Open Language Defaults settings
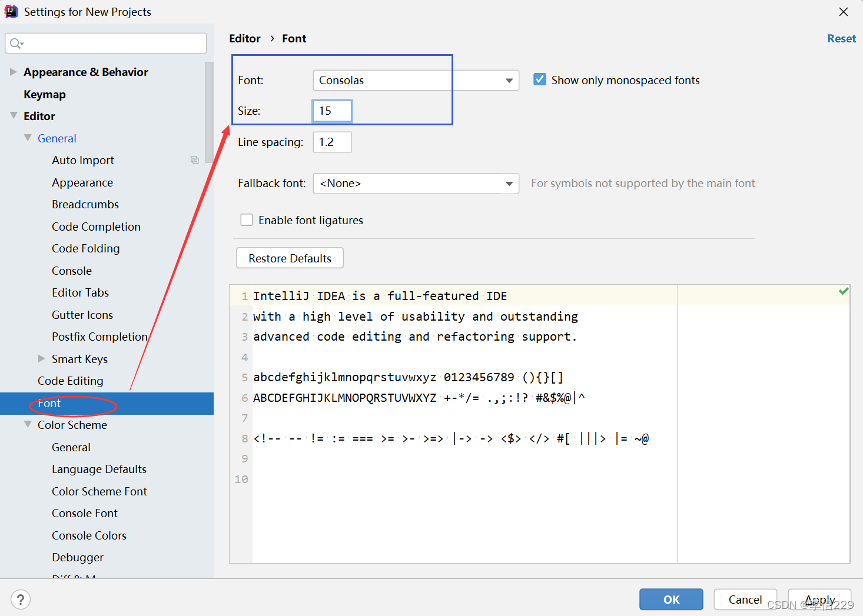Screen dimensions: 863x616 99,469
